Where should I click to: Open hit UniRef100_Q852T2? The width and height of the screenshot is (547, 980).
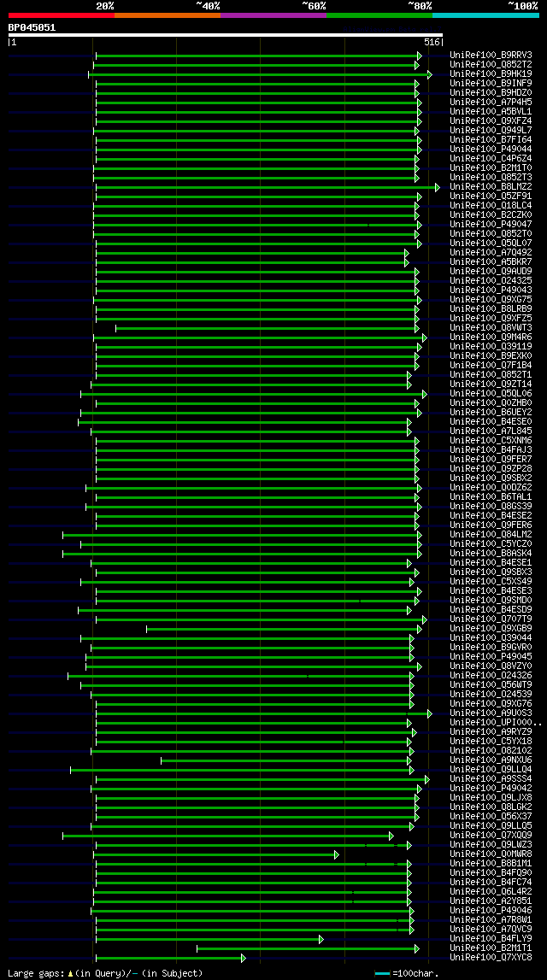tap(491, 64)
